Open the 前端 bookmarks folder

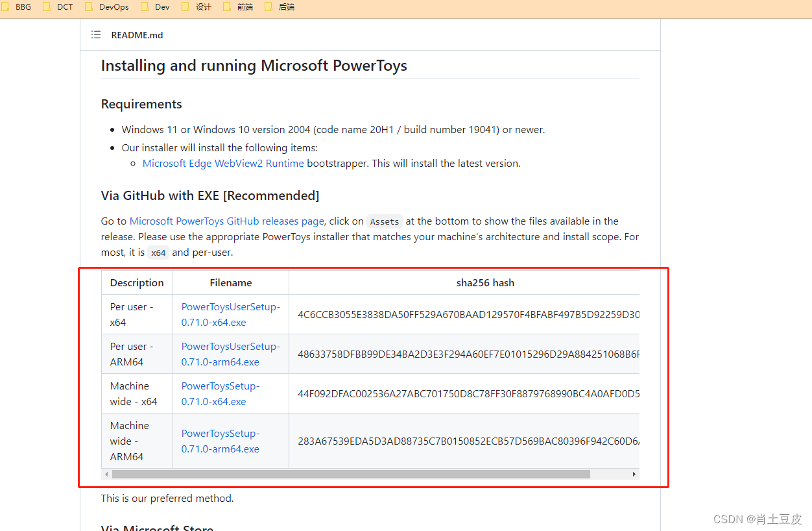238,7
